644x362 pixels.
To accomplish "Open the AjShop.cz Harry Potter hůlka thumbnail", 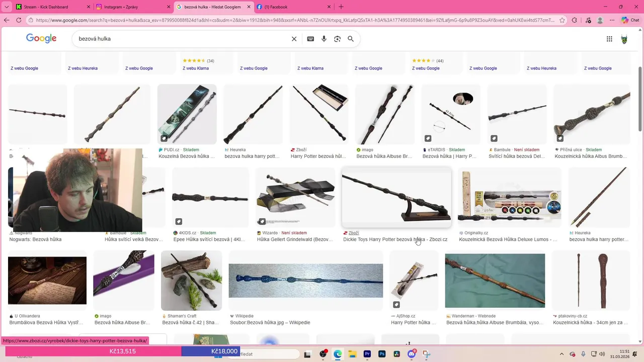I will (x=414, y=281).
